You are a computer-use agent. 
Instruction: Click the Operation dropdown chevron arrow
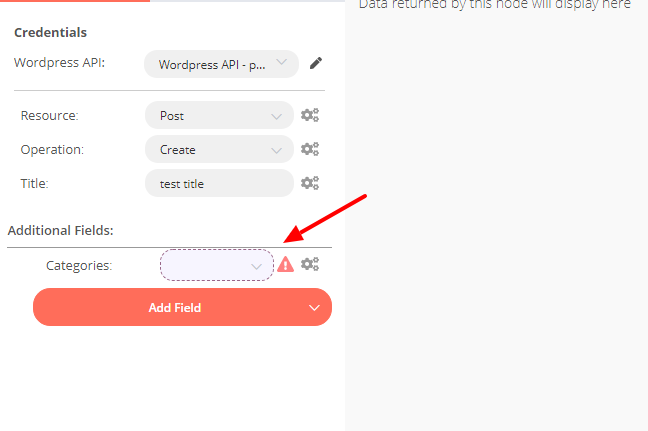pos(276,150)
